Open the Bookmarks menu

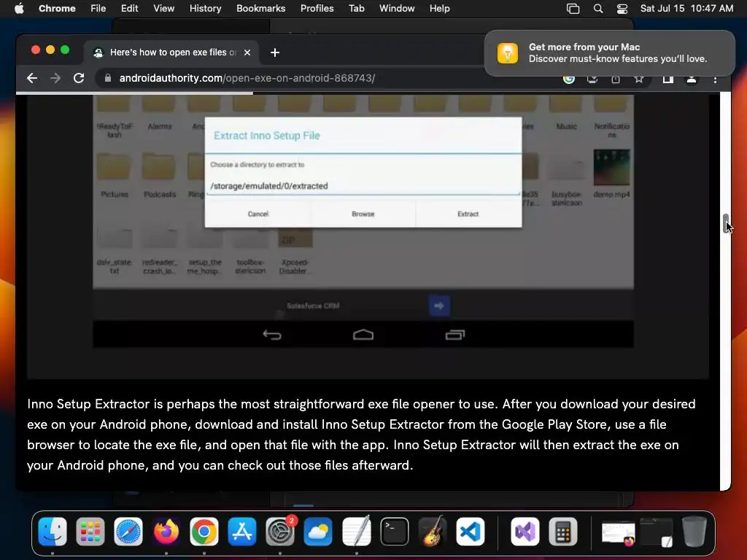tap(260, 9)
